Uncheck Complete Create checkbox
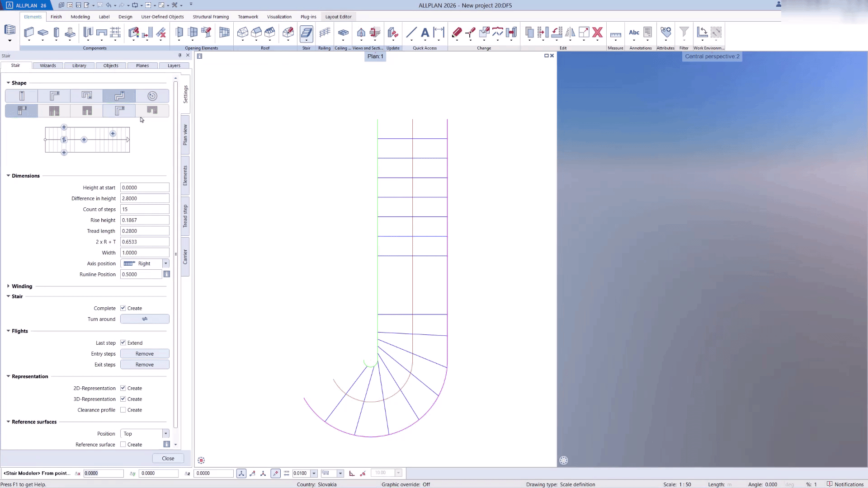 [x=123, y=308]
